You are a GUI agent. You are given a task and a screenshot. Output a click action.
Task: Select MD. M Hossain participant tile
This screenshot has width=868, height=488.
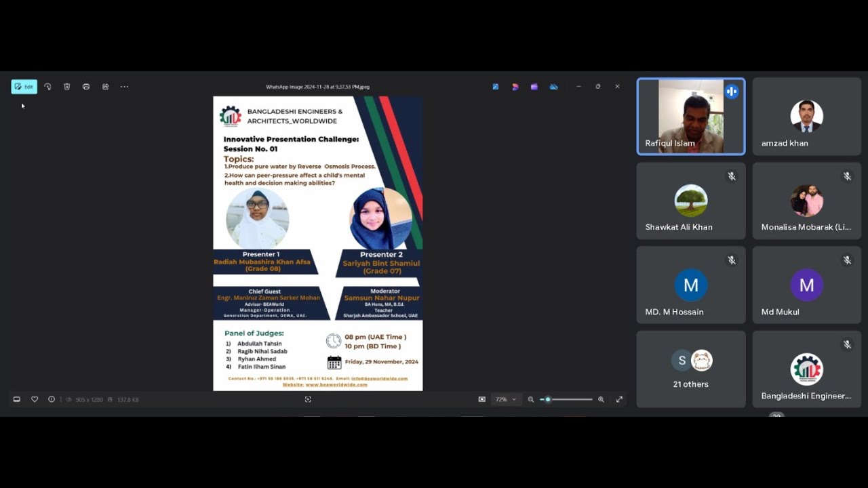[x=691, y=285]
